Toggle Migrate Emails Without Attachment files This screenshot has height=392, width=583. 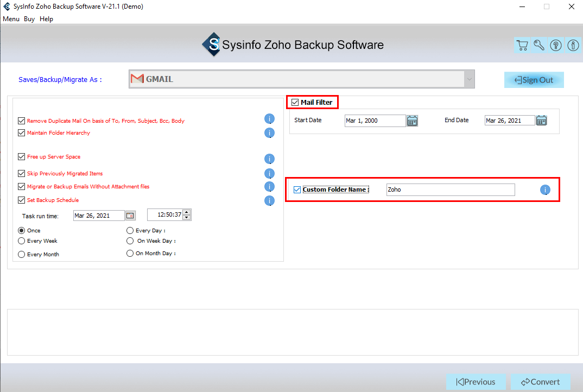pyautogui.click(x=22, y=186)
